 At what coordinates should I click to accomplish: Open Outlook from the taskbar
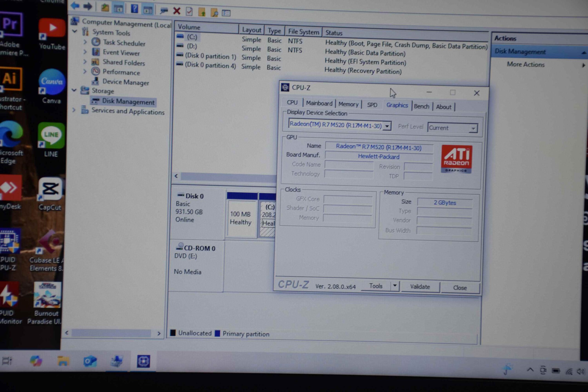(90, 361)
